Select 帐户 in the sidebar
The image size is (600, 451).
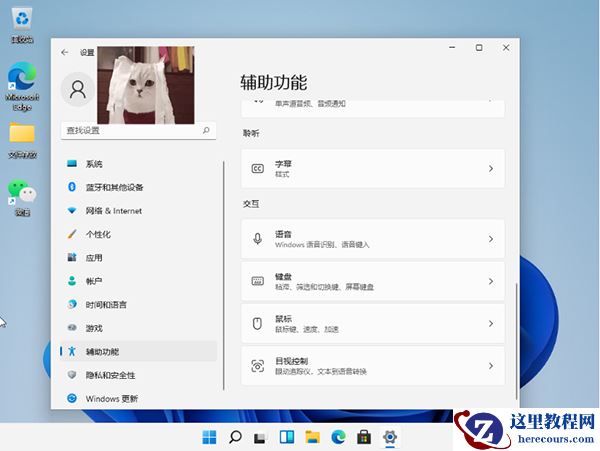pos(139,281)
